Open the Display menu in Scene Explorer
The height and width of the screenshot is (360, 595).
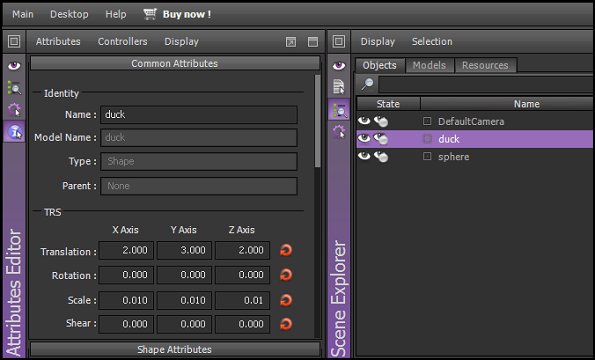(378, 41)
